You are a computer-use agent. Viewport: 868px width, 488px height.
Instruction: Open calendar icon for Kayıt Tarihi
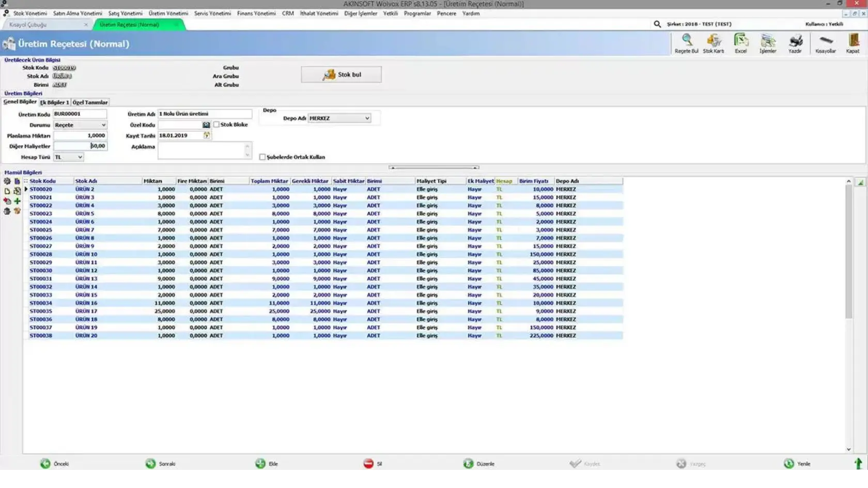tap(207, 135)
